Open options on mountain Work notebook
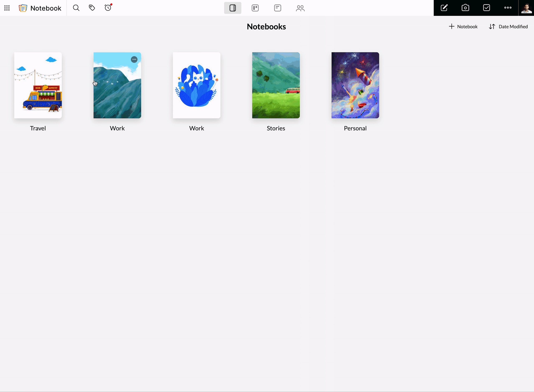 tap(134, 59)
